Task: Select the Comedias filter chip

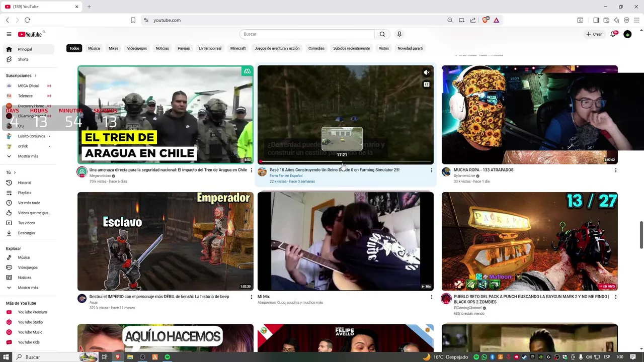Action: (x=316, y=48)
